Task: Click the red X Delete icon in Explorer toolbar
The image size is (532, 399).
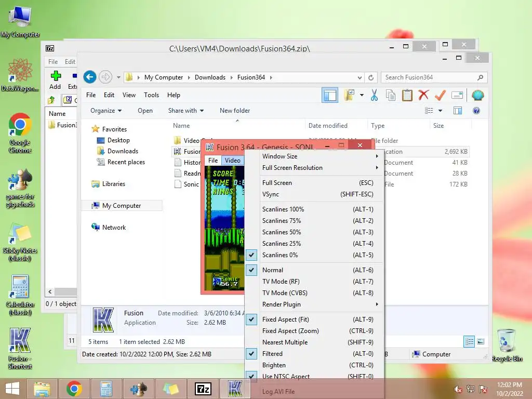Action: [x=423, y=96]
